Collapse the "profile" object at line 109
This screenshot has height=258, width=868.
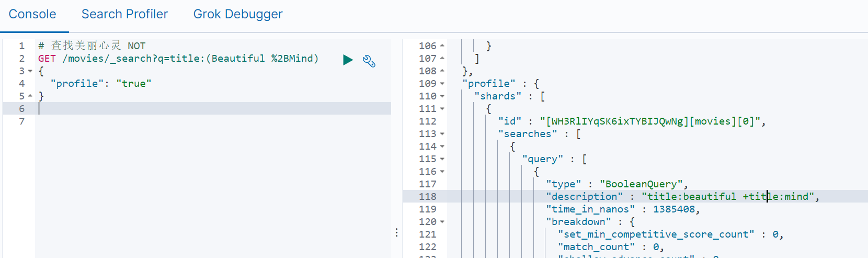click(x=442, y=84)
